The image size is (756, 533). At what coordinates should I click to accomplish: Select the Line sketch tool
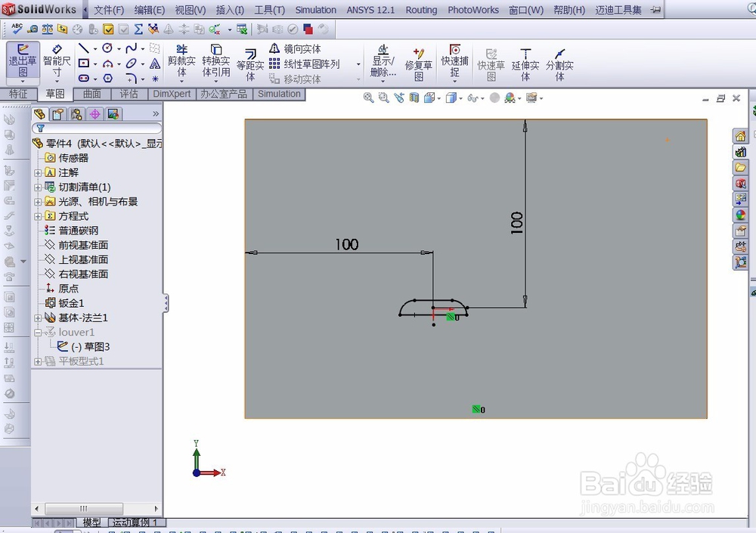click(x=83, y=48)
